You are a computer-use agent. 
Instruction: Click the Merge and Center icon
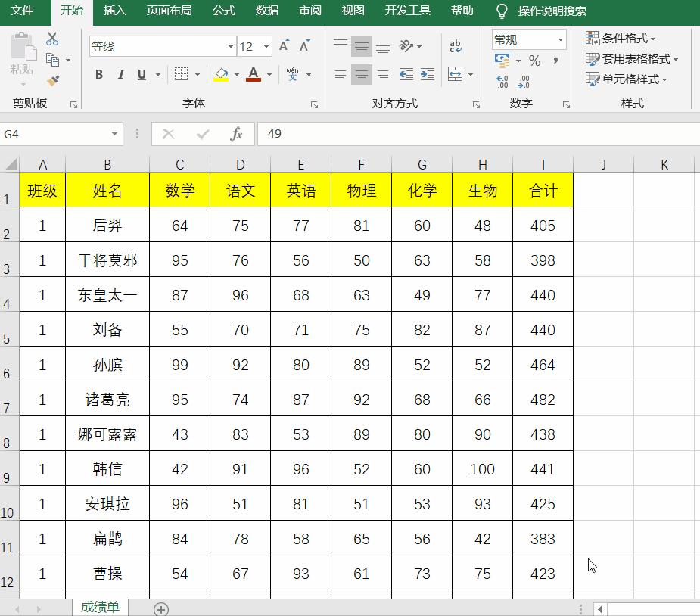(x=456, y=75)
